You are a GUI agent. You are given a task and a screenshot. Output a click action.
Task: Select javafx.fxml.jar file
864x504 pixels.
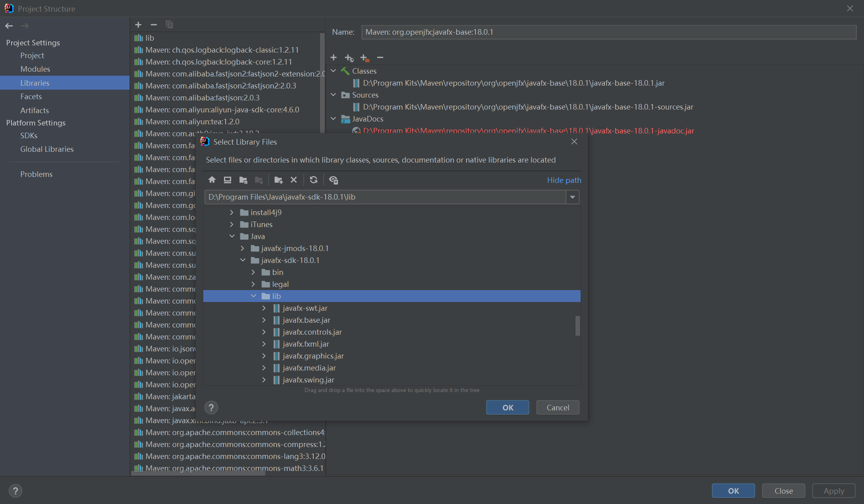306,344
